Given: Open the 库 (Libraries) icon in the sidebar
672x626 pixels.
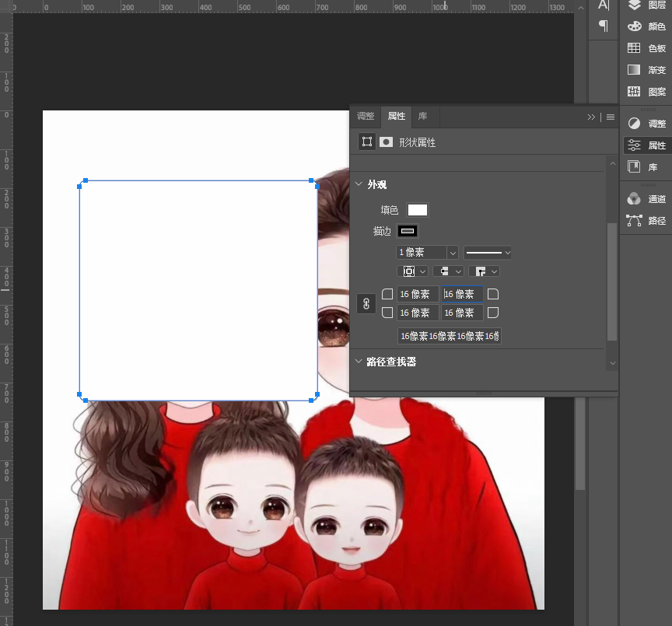Looking at the screenshot, I should coord(634,166).
